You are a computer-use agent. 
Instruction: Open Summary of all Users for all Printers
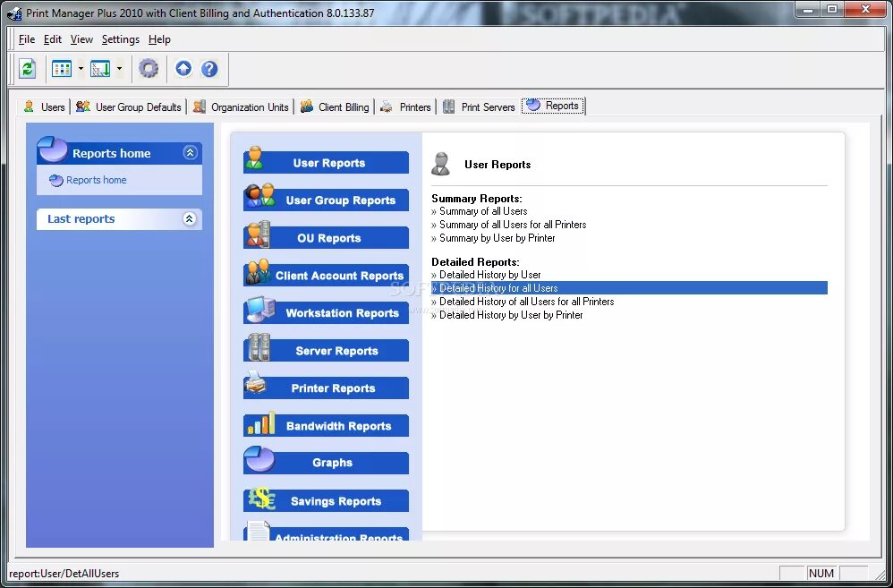(513, 225)
